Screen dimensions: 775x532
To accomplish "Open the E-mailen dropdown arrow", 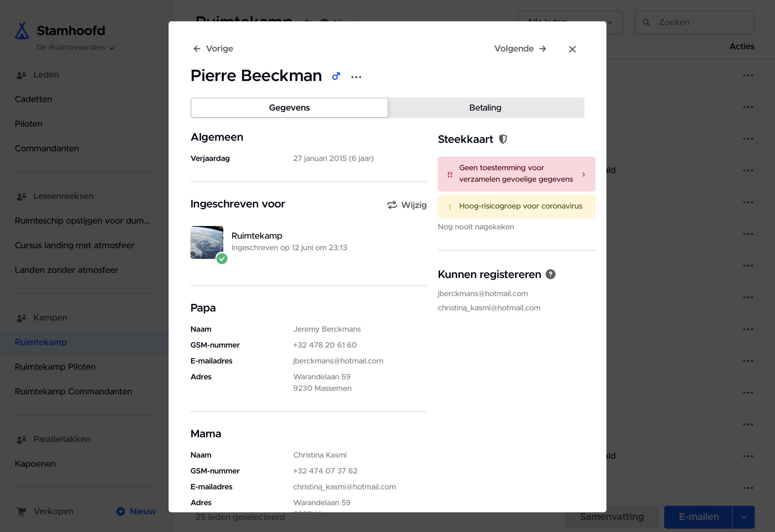I will [x=743, y=517].
